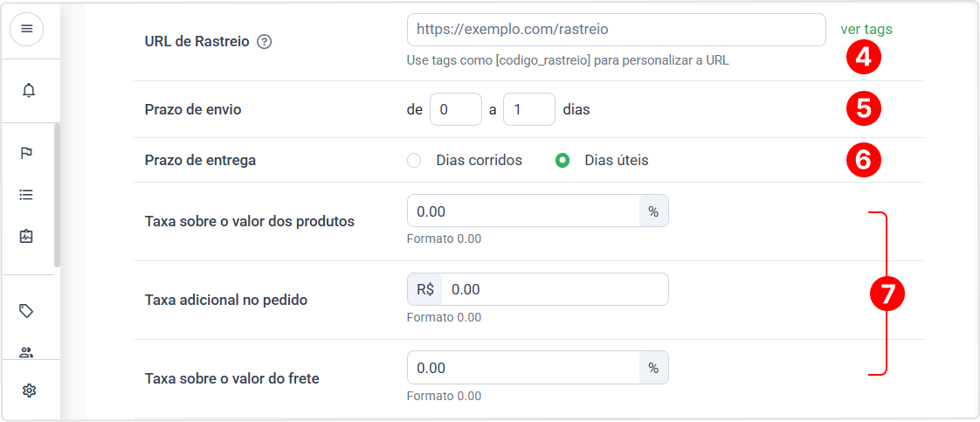This screenshot has height=422, width=980.
Task: Click the Prazo de envio minimum days field
Action: point(456,109)
